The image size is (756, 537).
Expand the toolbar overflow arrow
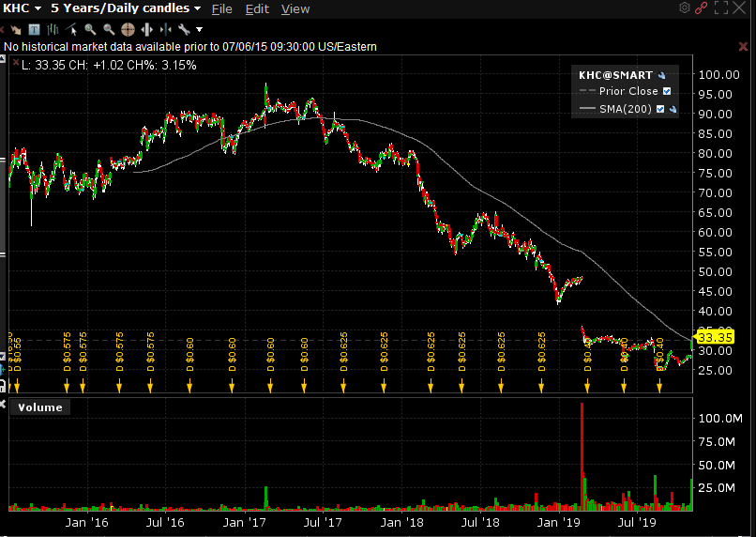(199, 29)
